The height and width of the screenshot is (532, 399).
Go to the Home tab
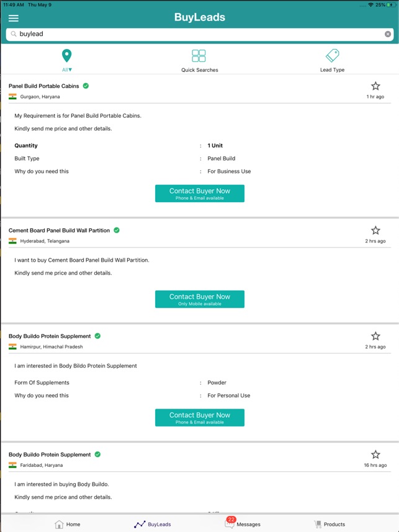68,524
